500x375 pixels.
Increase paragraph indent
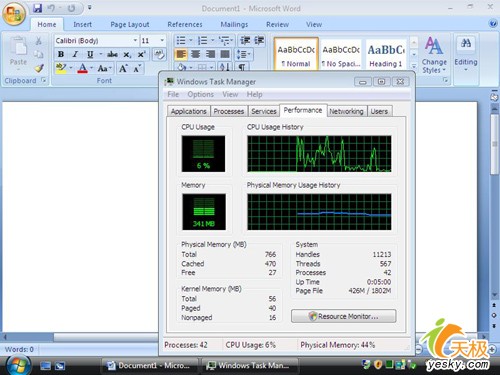[259, 40]
